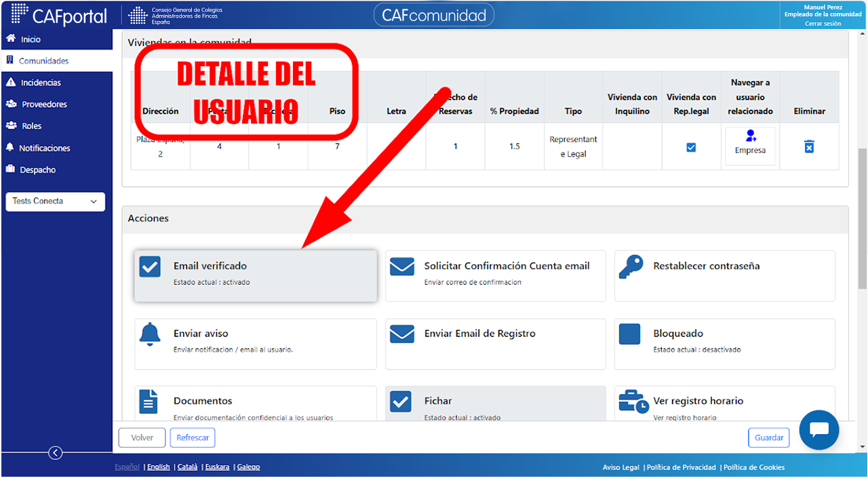Enable the Bloqueado toggle square
868x491 pixels.
click(630, 334)
